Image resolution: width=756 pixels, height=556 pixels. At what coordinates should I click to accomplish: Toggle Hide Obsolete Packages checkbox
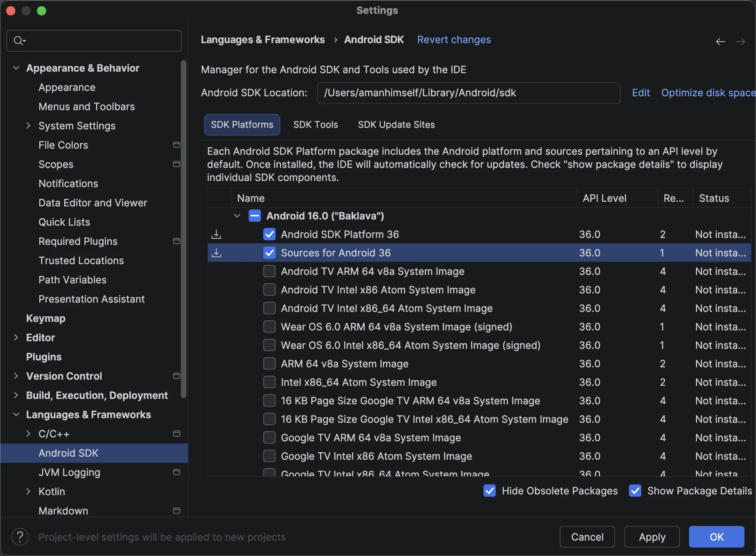[x=490, y=491]
